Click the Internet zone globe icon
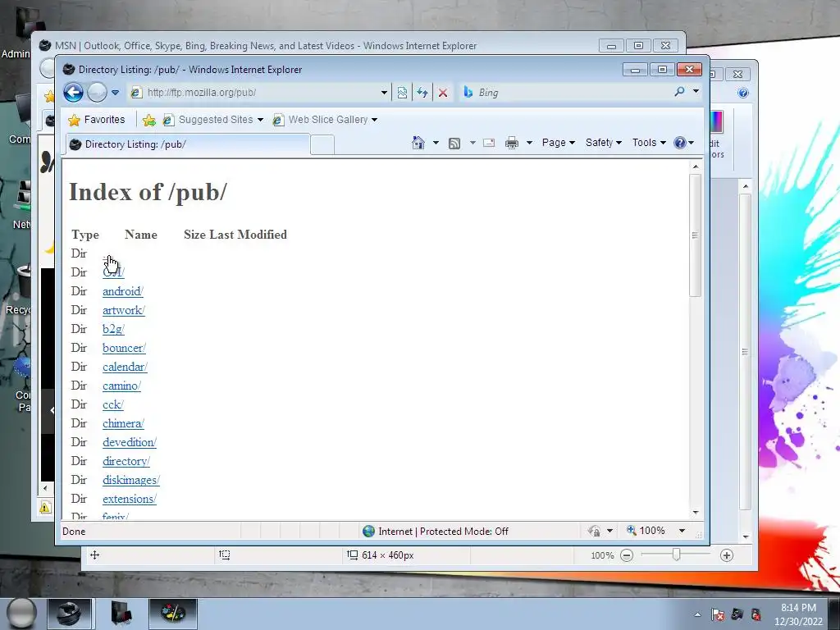840x630 pixels. point(368,532)
